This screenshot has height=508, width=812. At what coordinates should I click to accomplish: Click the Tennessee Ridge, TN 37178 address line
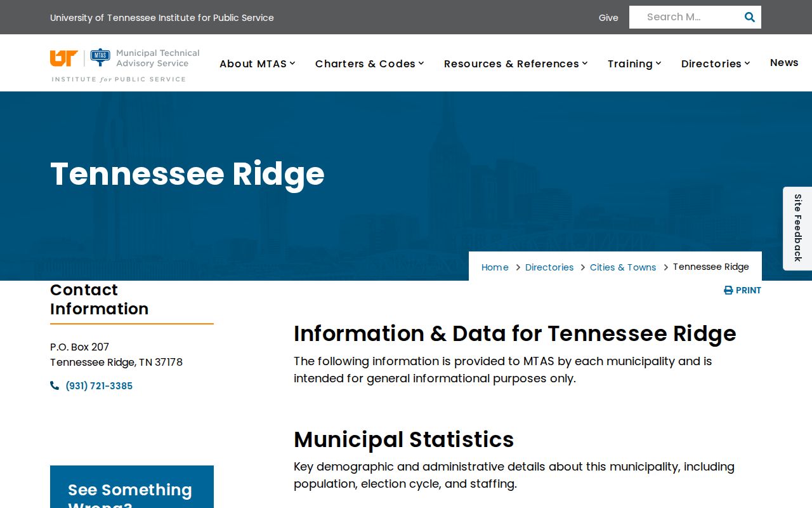(116, 362)
